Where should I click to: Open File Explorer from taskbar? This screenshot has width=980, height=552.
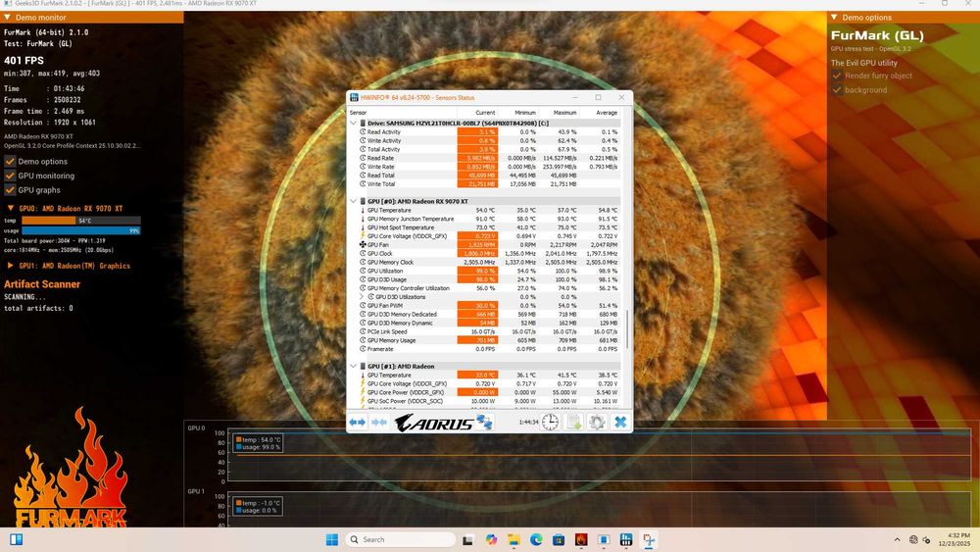(x=514, y=539)
